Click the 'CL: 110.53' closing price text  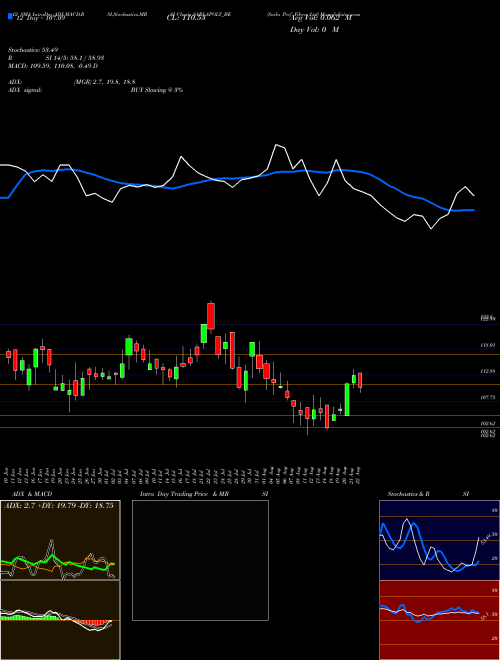[186, 19]
